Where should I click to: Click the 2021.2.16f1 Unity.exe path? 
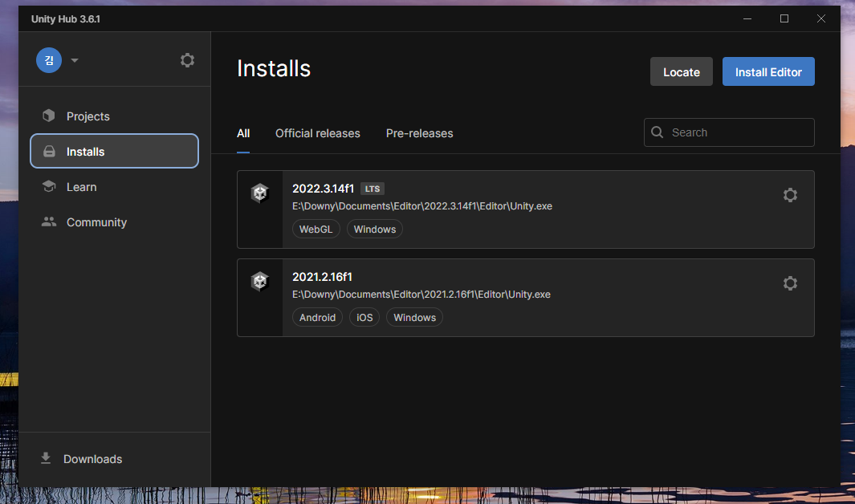coord(421,295)
